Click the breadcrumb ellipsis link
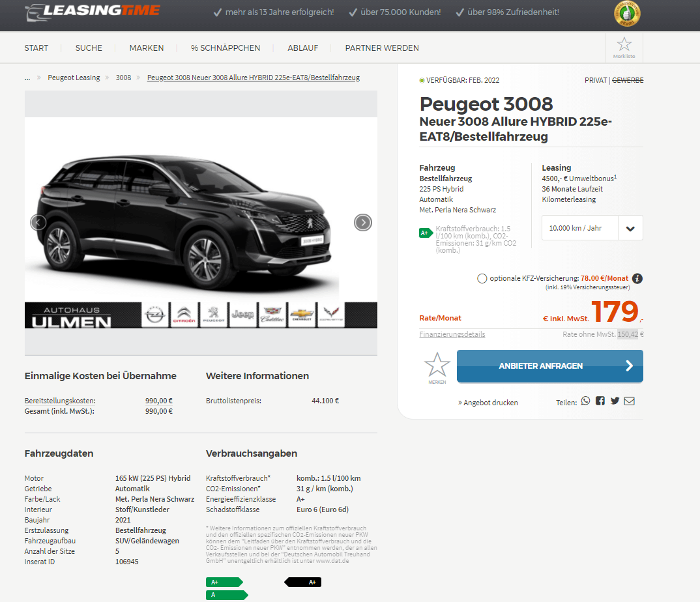The width and height of the screenshot is (700, 602). coord(27,78)
